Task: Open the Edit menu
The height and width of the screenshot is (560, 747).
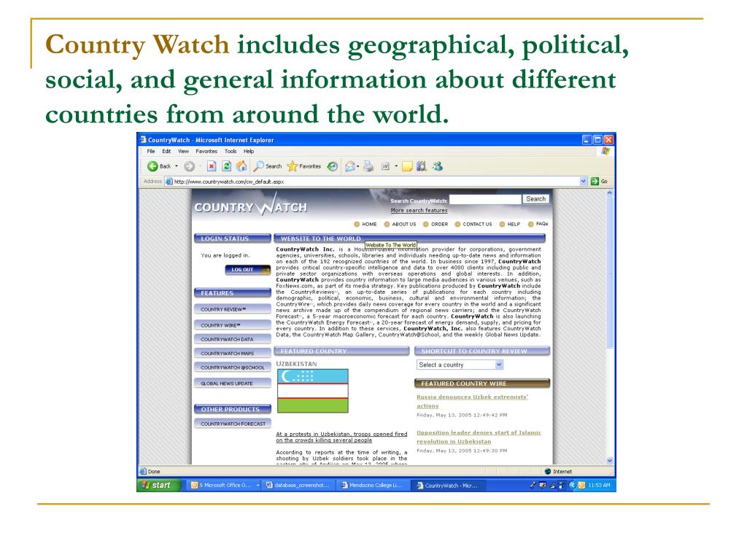Action: coord(166,152)
